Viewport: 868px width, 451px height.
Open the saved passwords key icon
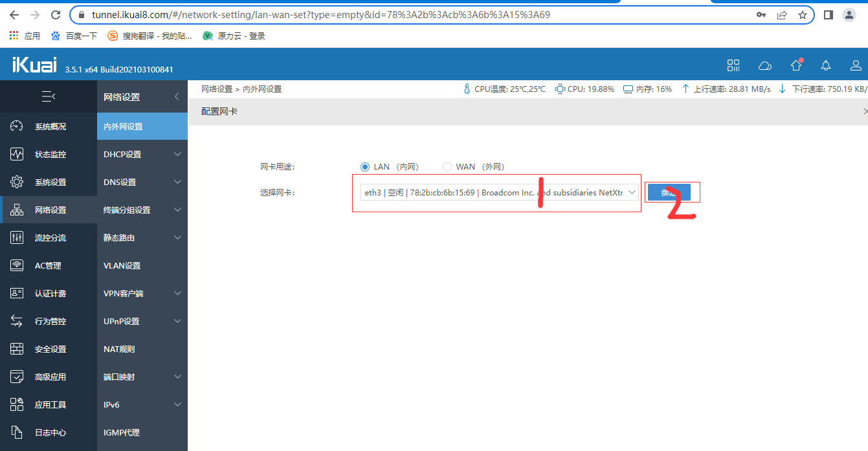761,14
